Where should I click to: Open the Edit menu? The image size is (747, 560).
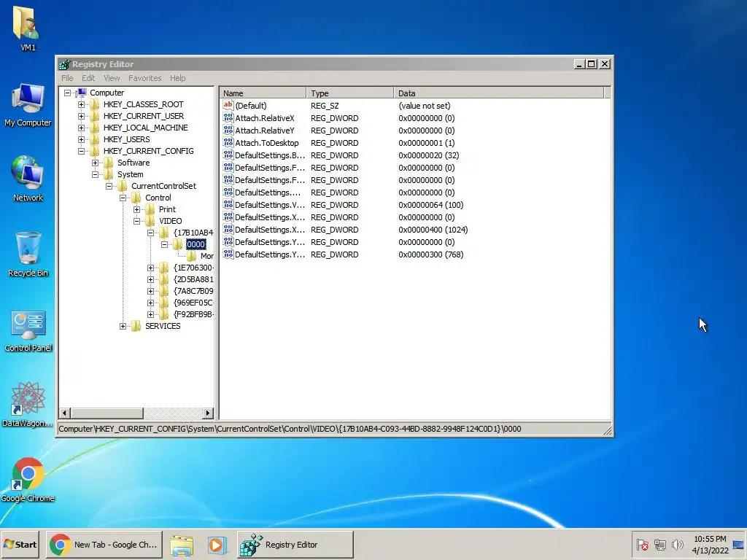88,78
